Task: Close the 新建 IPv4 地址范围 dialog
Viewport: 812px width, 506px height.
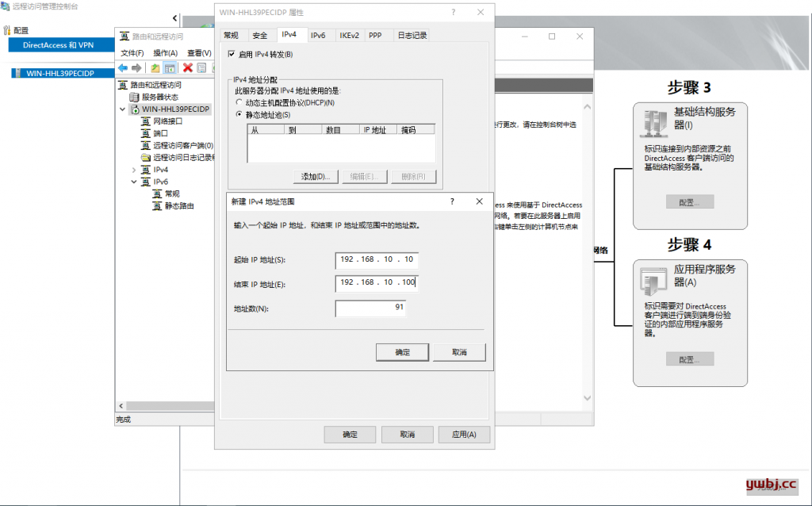Action: coord(480,201)
